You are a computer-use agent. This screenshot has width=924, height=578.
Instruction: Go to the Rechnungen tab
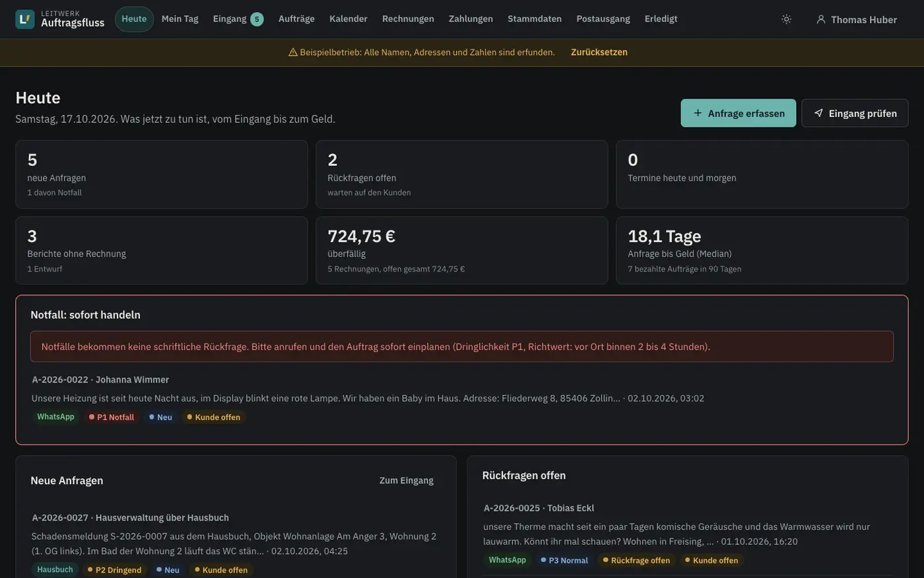pos(408,19)
